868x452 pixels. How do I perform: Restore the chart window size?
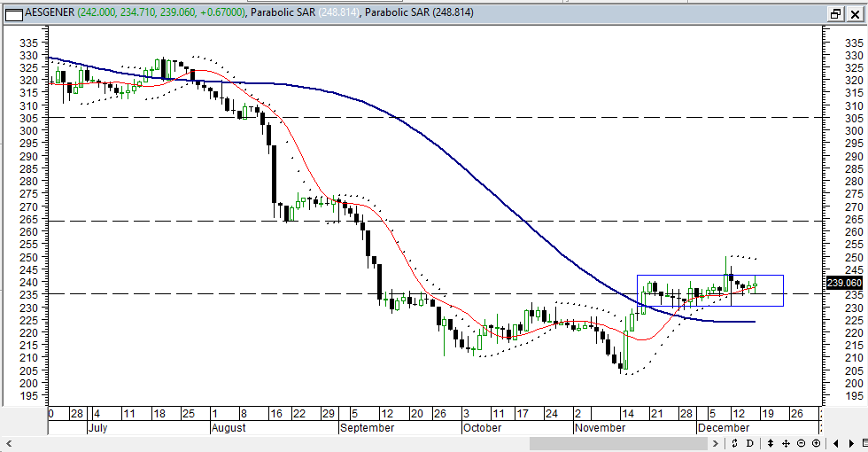(835, 14)
